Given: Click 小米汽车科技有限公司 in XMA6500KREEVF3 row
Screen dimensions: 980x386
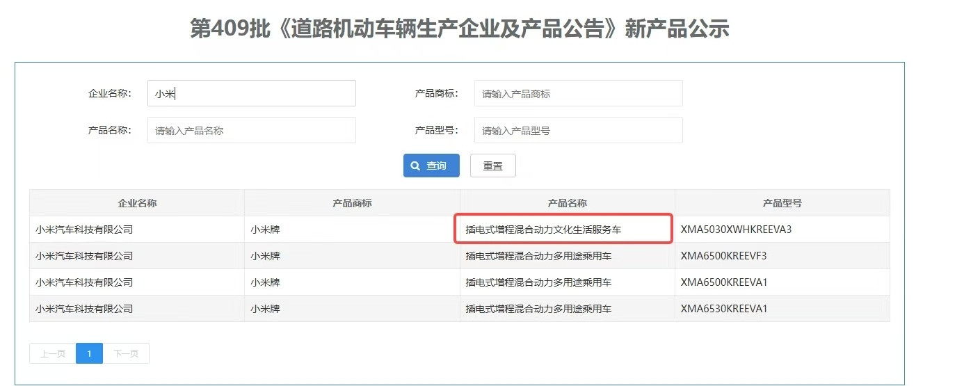Looking at the screenshot, I should click(84, 256).
